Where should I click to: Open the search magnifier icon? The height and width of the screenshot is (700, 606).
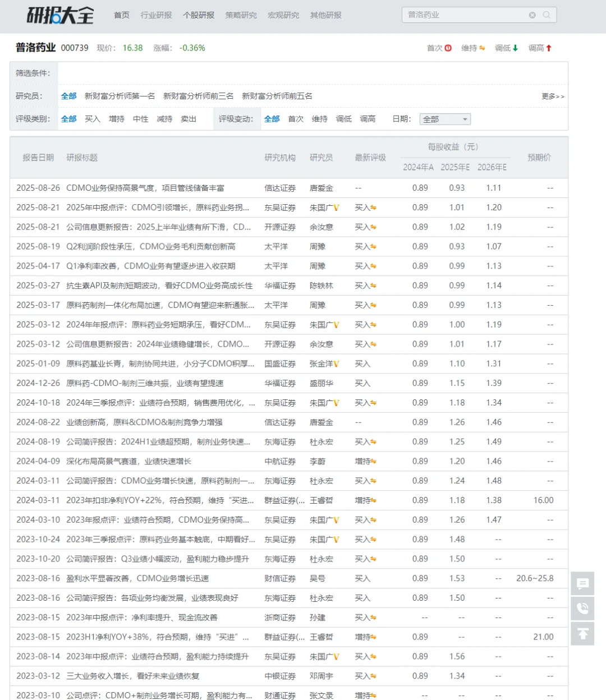click(x=545, y=15)
